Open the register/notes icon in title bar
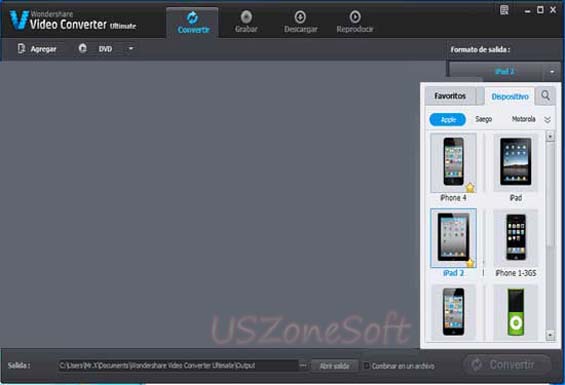Image resolution: width=565 pixels, height=385 pixels. pyautogui.click(x=504, y=10)
